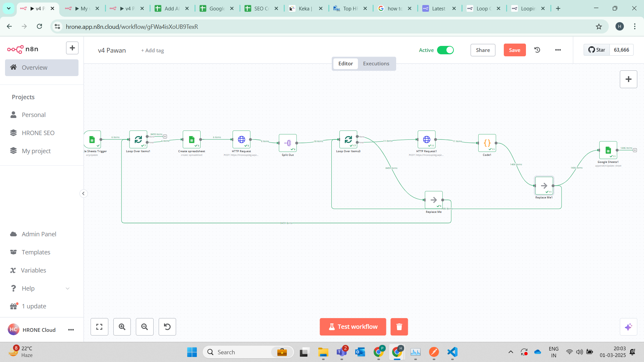644x362 pixels.
Task: Toggle the Active workflow switch
Action: [x=445, y=50]
